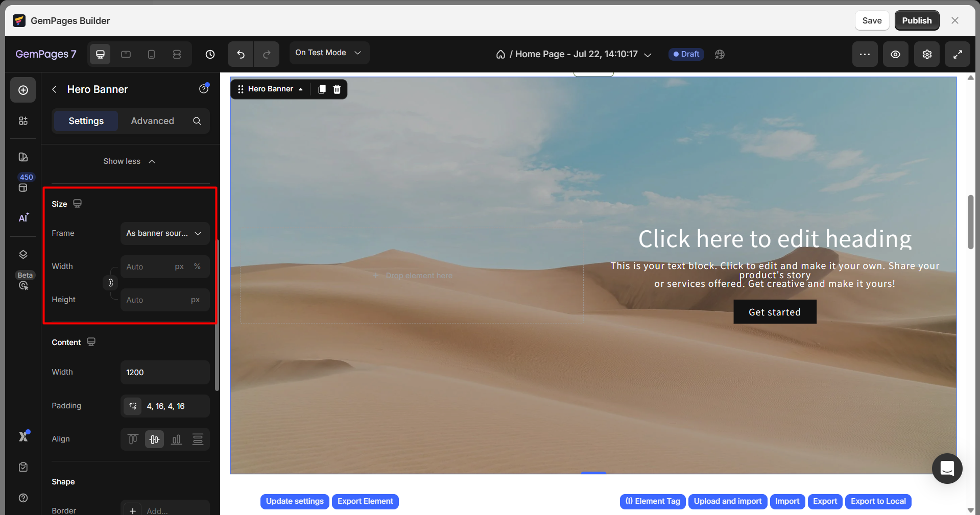Click Export Element button

click(365, 501)
